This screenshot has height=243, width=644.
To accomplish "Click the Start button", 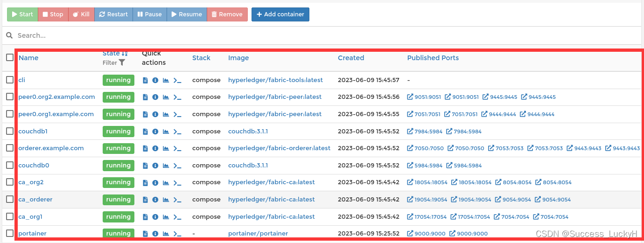I will pos(22,14).
